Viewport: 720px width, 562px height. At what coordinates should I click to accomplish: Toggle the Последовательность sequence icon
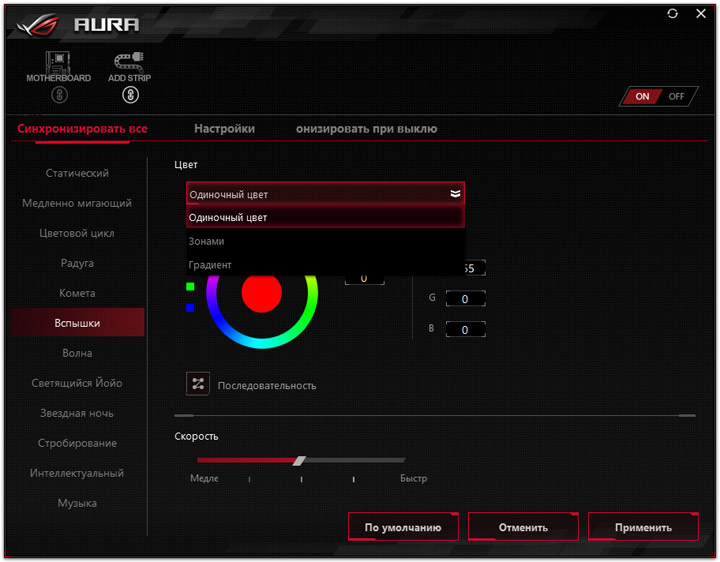pos(198,384)
